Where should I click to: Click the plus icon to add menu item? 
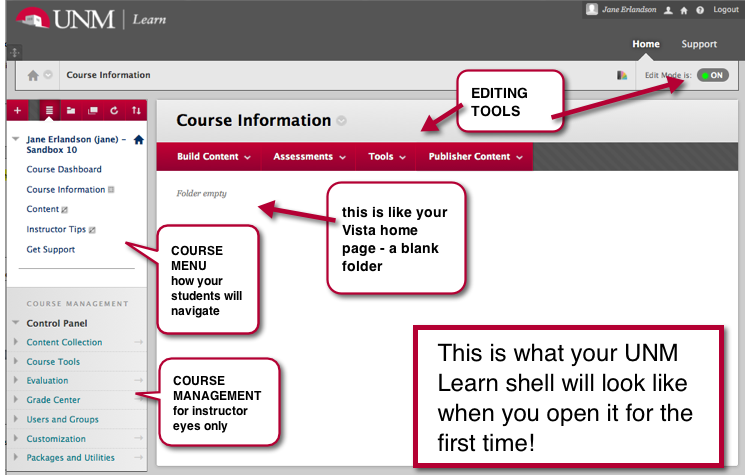(x=17, y=109)
